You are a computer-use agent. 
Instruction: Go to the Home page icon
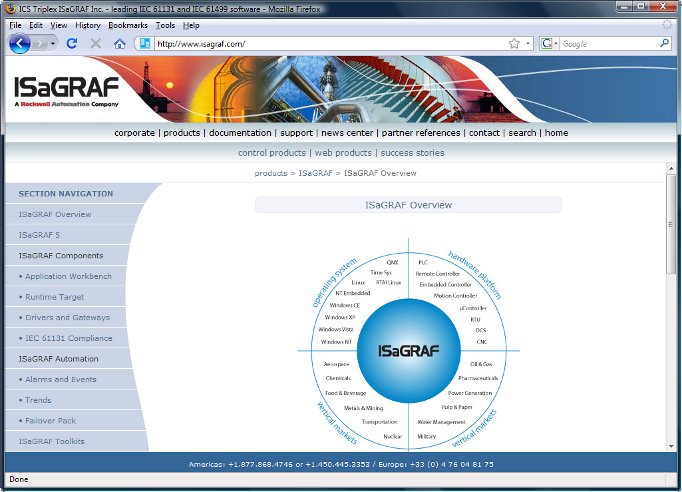point(120,44)
